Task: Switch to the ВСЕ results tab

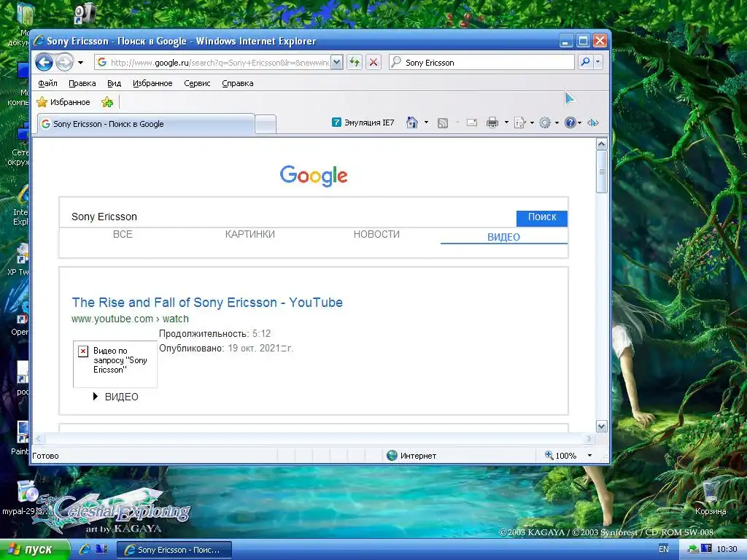Action: [123, 234]
